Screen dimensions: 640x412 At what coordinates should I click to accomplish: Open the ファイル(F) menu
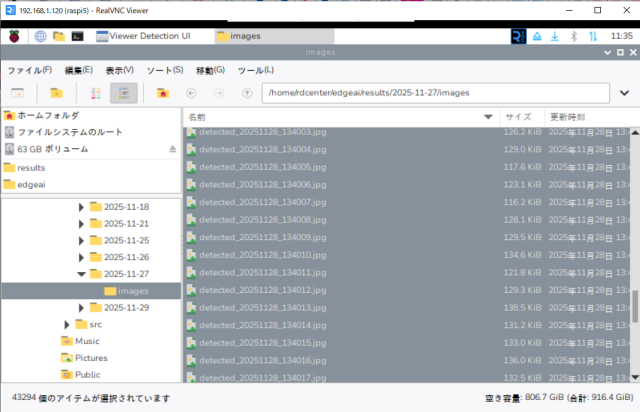[30, 70]
